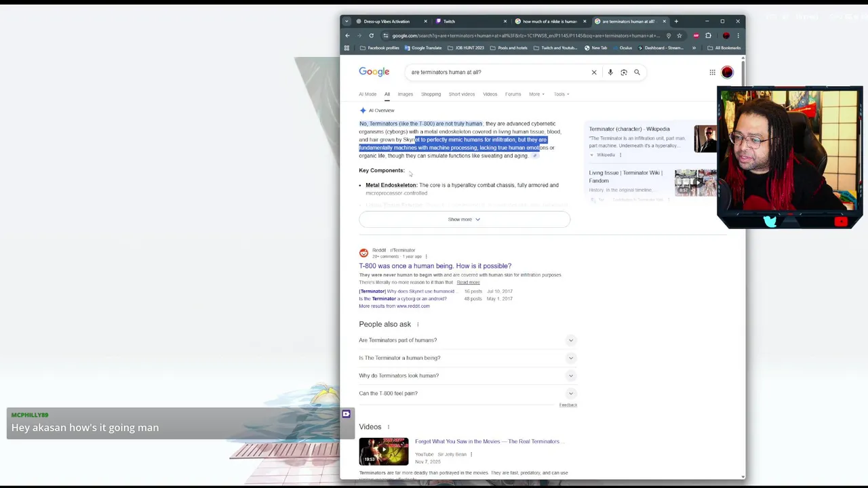Open the Google account avatar
The height and width of the screenshot is (488, 868).
pyautogui.click(x=727, y=72)
